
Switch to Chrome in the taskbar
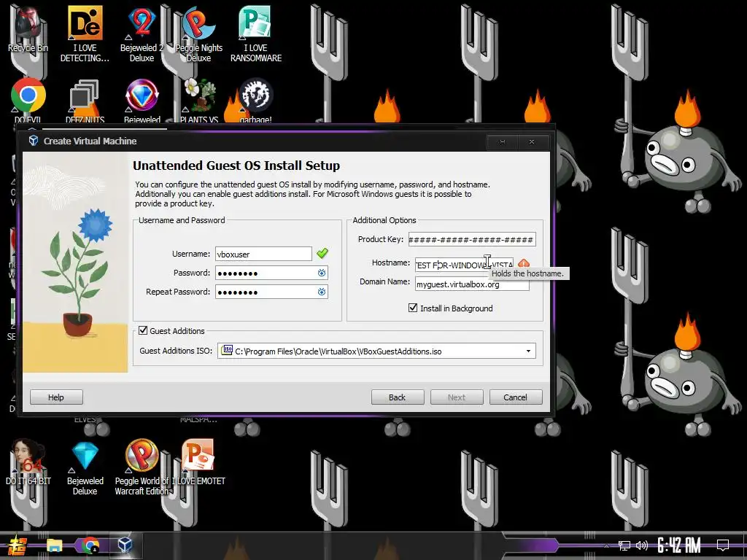tap(90, 545)
